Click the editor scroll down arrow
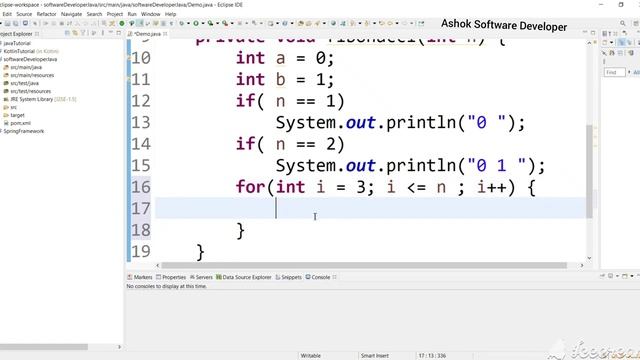 pos(589,258)
